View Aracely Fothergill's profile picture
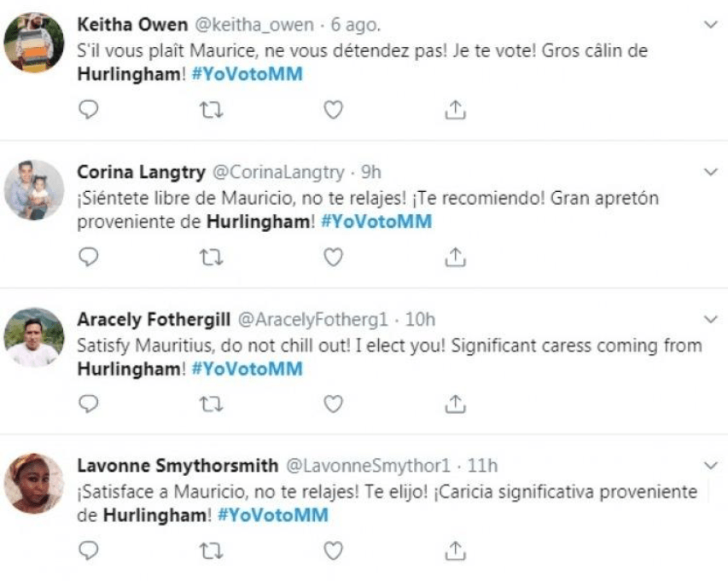Viewport: 728px width, 581px height. point(35,337)
